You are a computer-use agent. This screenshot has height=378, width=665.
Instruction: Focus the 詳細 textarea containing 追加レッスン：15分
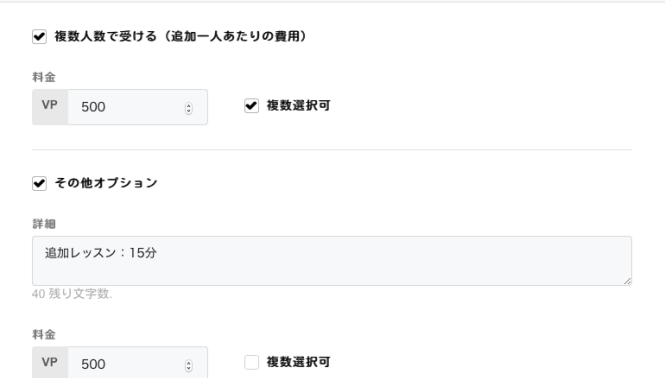click(x=332, y=261)
